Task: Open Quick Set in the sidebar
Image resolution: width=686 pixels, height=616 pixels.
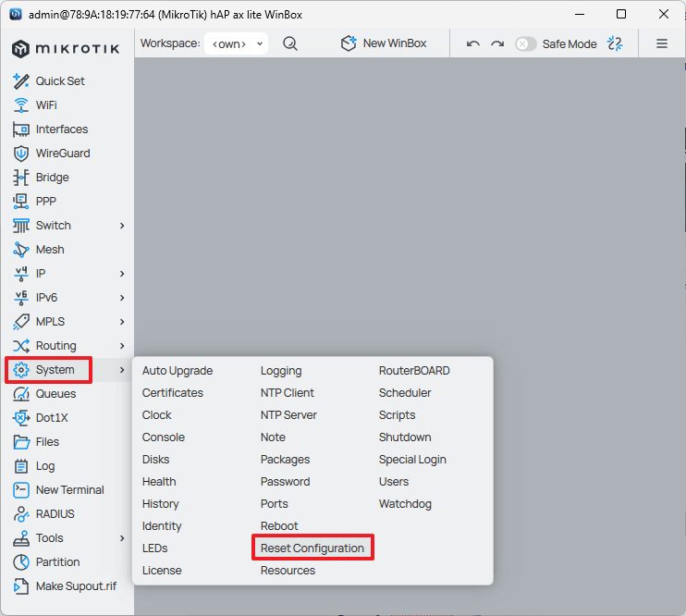Action: pos(59,81)
